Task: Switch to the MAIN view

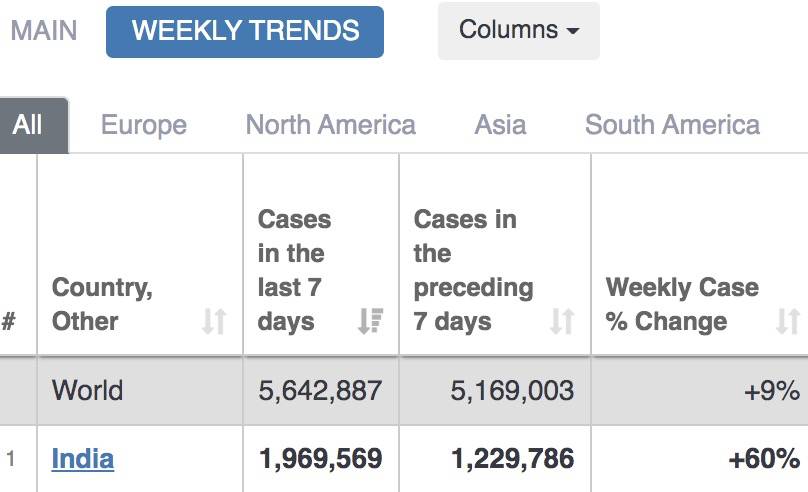Action: pos(44,30)
